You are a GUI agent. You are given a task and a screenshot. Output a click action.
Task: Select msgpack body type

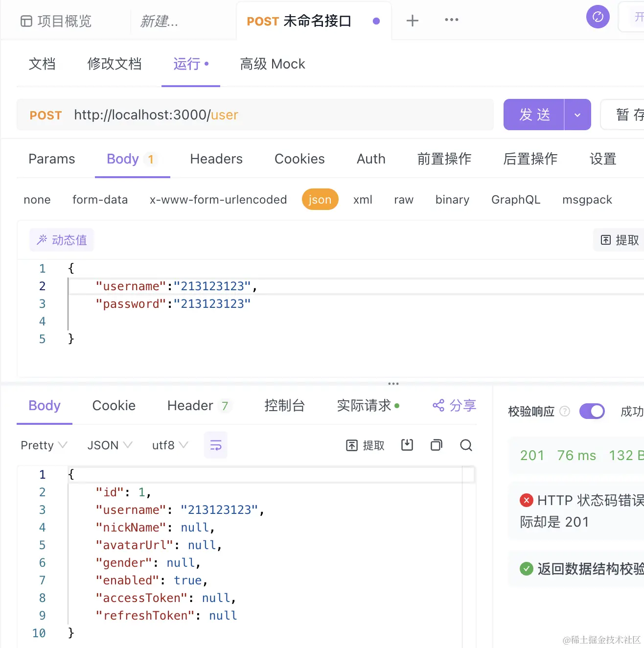coord(587,200)
